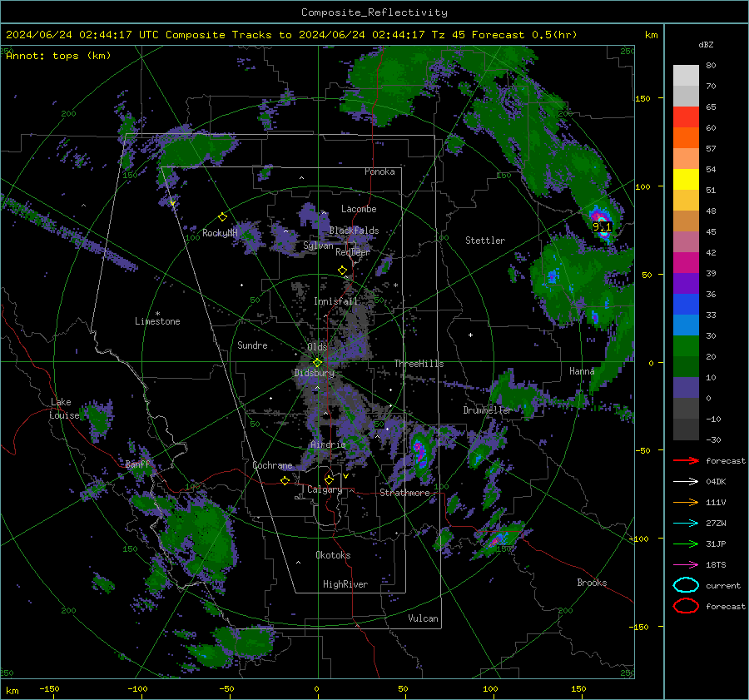The image size is (749, 700).
Task: Select the yellow diamond marker above Calgary
Action: [x=329, y=479]
